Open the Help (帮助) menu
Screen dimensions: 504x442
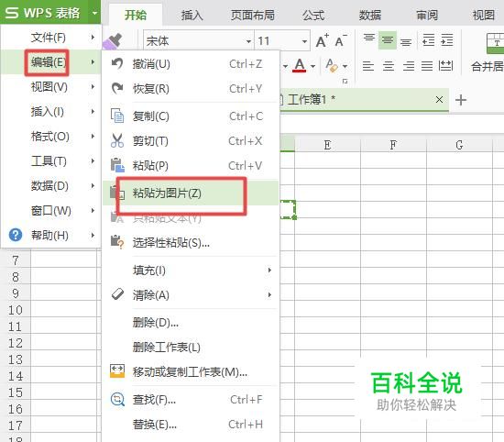point(50,235)
